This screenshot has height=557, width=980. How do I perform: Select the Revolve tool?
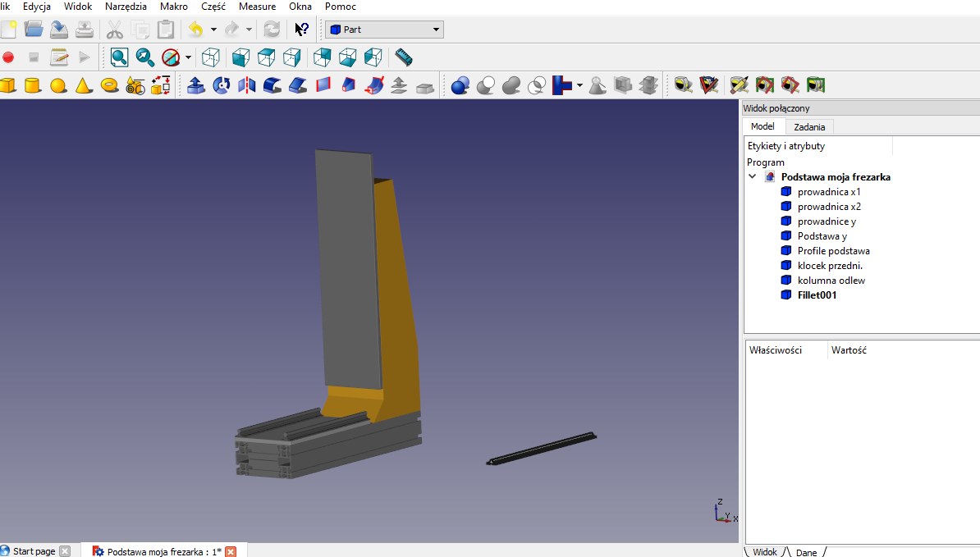tap(222, 85)
